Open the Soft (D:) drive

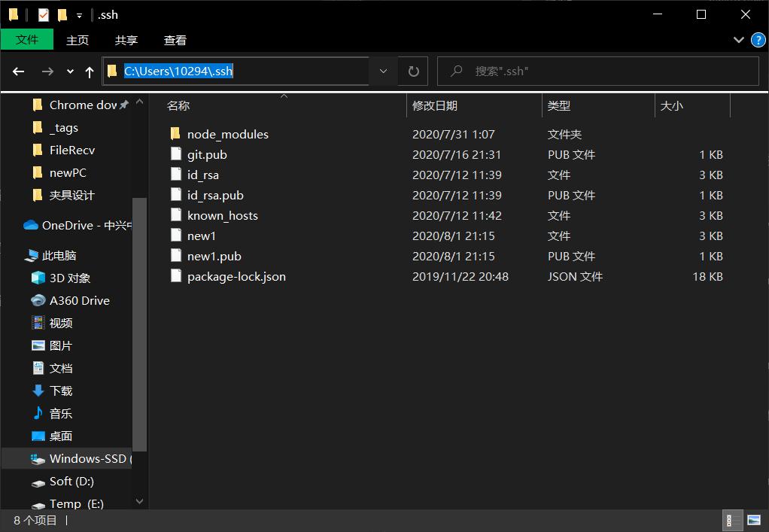[x=71, y=482]
